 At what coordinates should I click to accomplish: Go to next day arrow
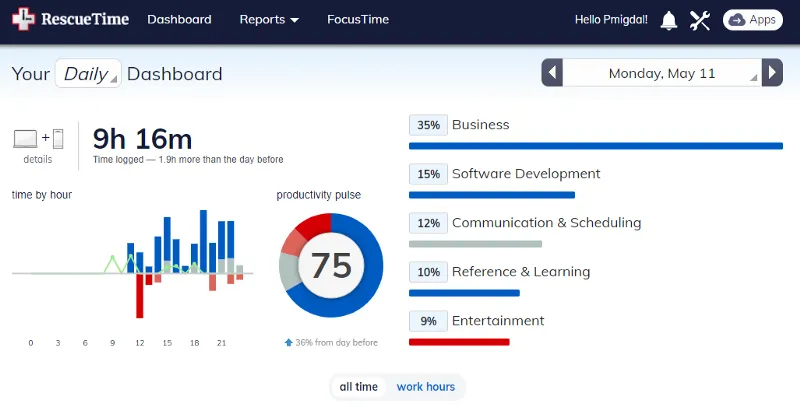(x=771, y=73)
